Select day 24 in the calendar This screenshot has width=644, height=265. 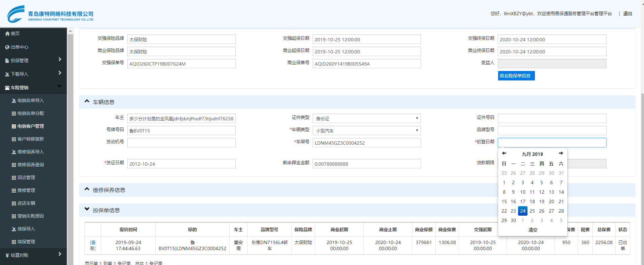(522, 211)
